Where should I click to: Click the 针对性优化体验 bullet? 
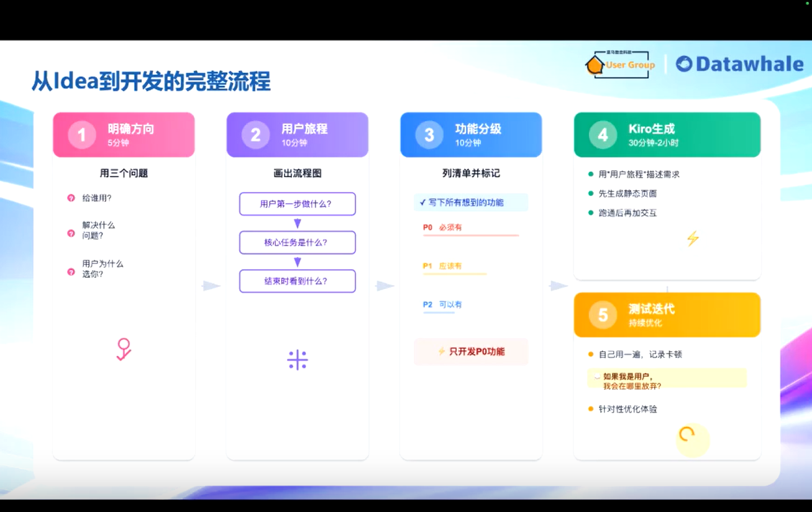tap(623, 409)
